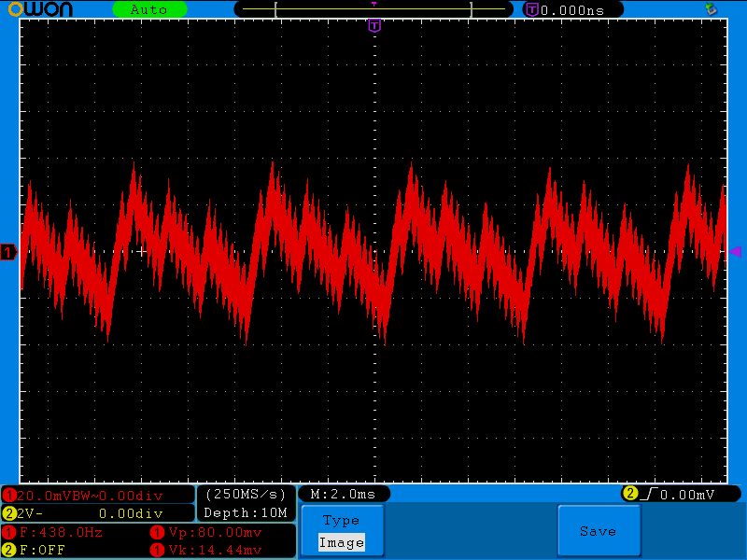Click the red 1 icon beside Vp
Viewport: 747px width, 560px height.
click(157, 532)
